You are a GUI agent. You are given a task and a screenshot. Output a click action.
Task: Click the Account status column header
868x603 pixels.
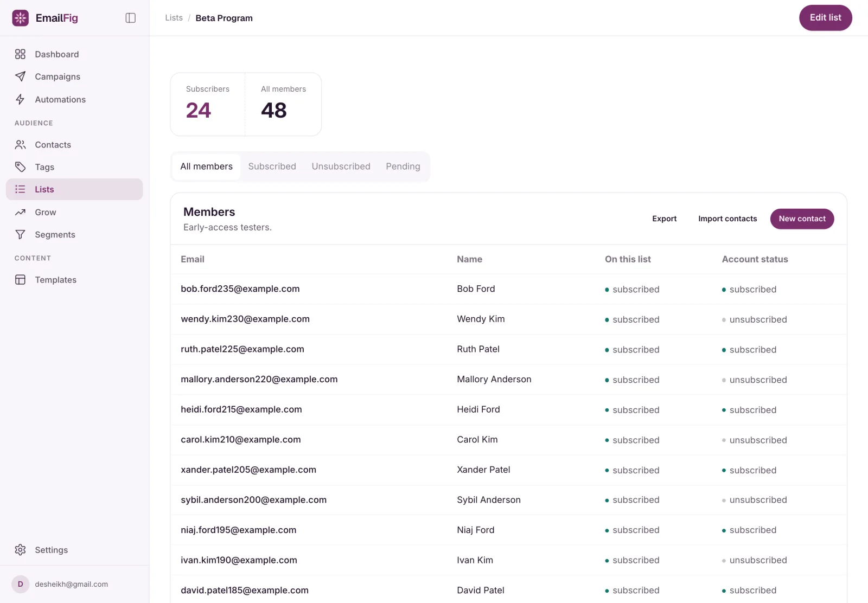pos(755,259)
